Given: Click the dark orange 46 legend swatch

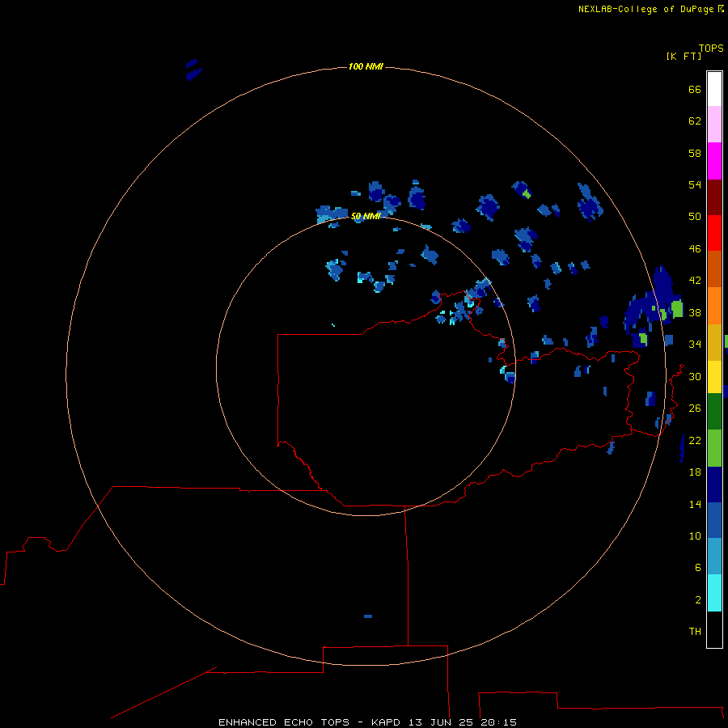Looking at the screenshot, I should tap(714, 269).
